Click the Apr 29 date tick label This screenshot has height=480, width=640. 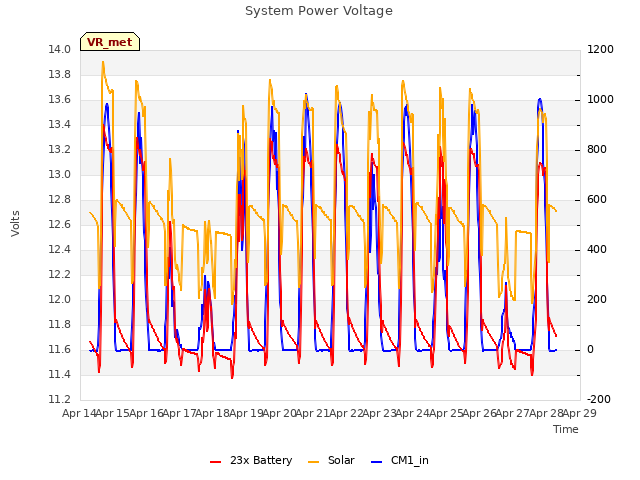pos(580,413)
